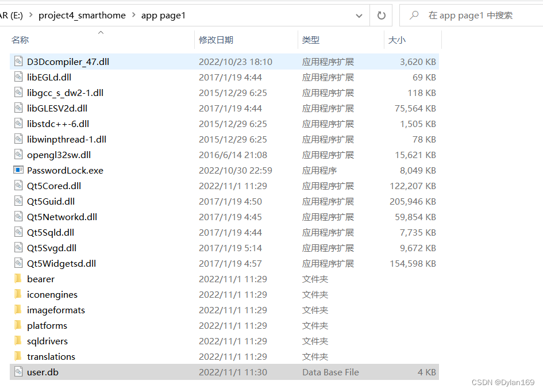Click the 2022/11/1 11:30 date cell
Viewport: 543px width, 392px height.
coord(233,372)
